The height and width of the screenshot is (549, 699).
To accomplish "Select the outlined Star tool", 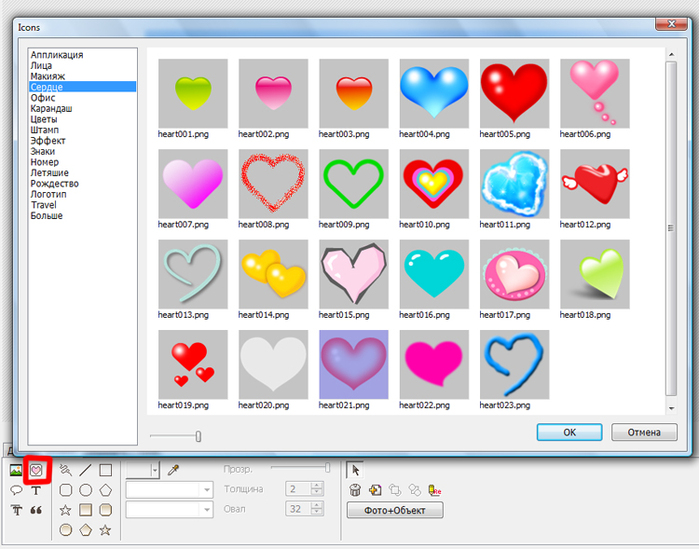I will (66, 510).
